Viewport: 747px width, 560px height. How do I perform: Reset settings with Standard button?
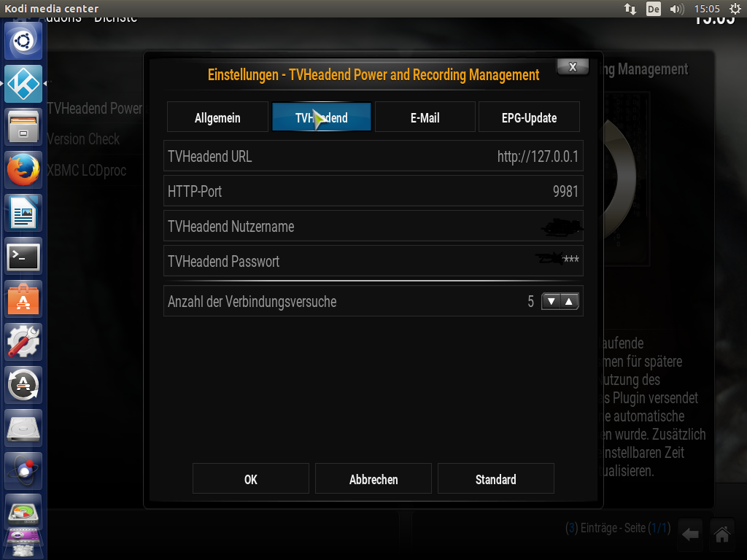pos(496,478)
